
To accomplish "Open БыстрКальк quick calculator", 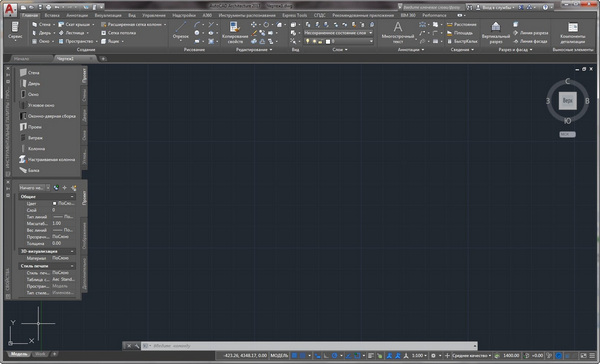I will 462,41.
